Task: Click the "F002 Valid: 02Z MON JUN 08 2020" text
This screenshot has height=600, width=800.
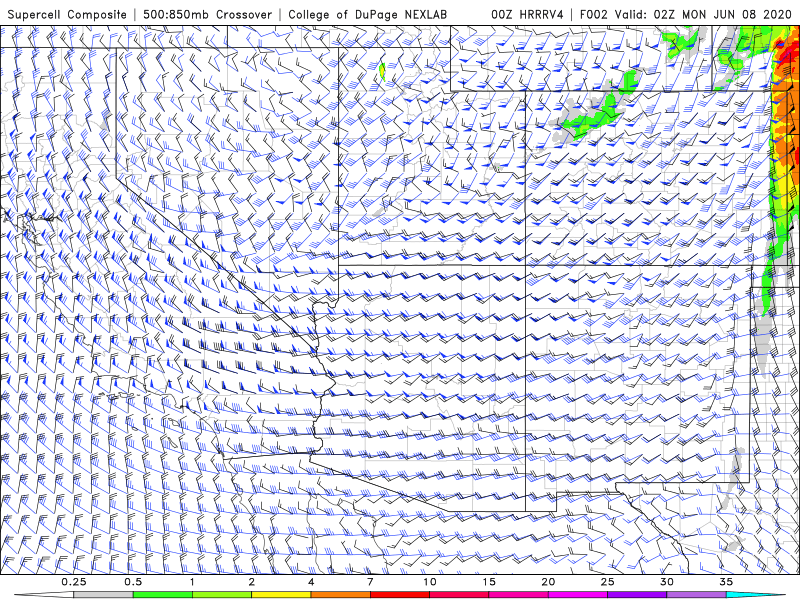Action: 686,15
